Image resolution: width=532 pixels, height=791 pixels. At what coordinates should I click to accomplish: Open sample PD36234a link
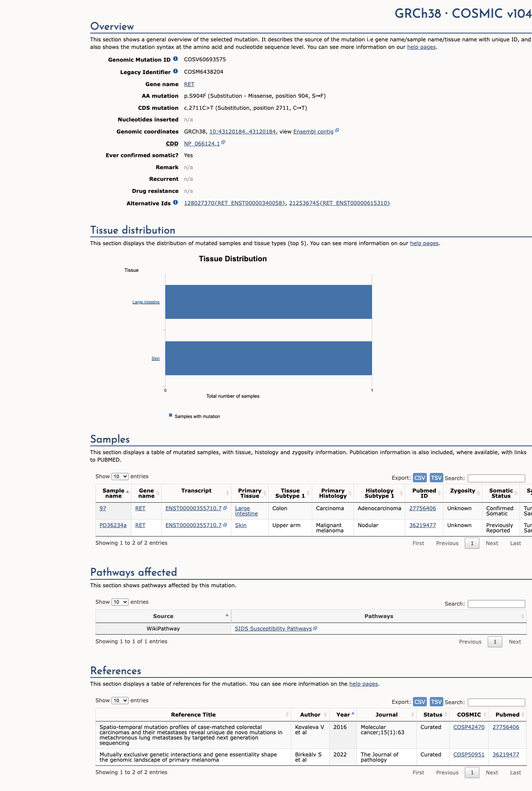point(113,525)
